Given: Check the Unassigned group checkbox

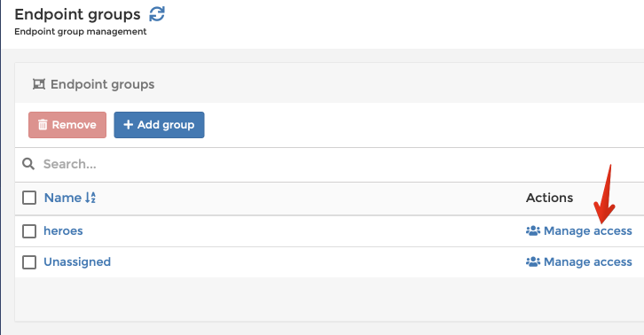Looking at the screenshot, I should (29, 262).
